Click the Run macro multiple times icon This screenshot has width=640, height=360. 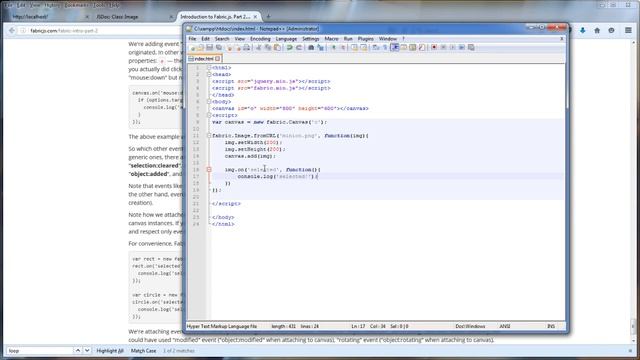[462, 48]
